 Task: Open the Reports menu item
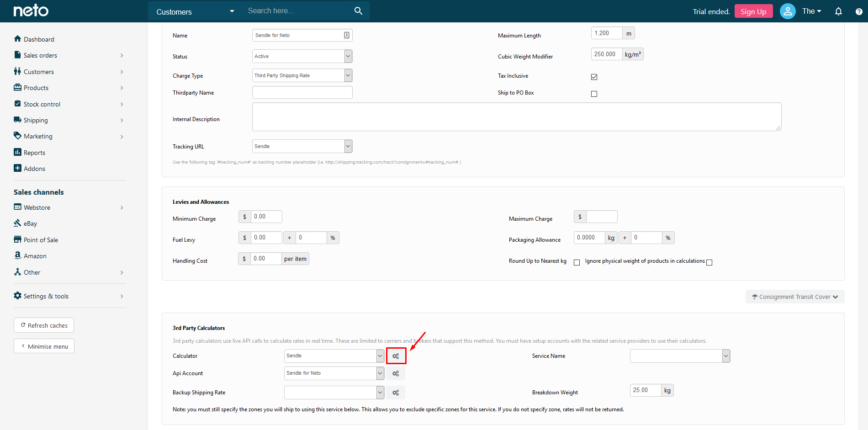(34, 153)
